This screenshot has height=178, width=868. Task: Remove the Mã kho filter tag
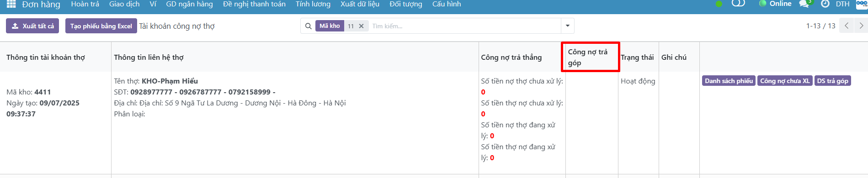361,26
